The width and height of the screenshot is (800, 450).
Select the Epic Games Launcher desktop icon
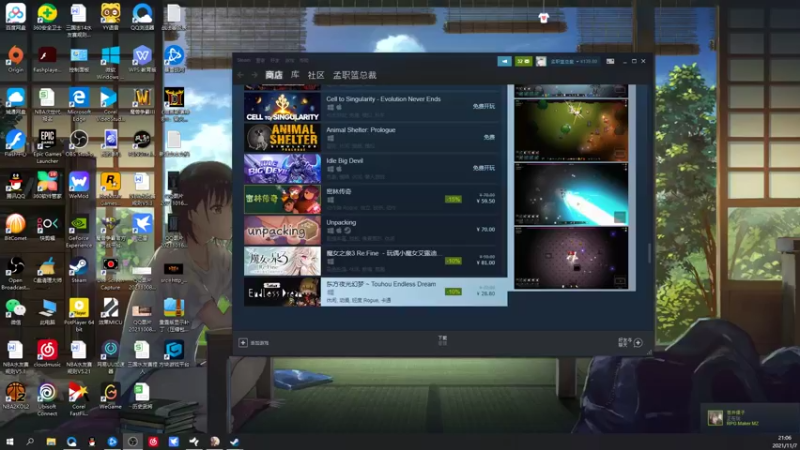click(x=47, y=146)
